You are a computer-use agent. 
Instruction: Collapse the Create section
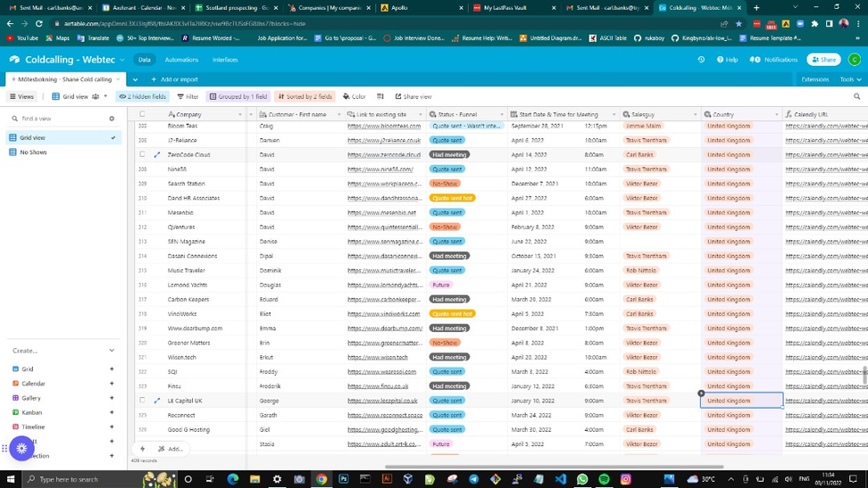point(112,351)
